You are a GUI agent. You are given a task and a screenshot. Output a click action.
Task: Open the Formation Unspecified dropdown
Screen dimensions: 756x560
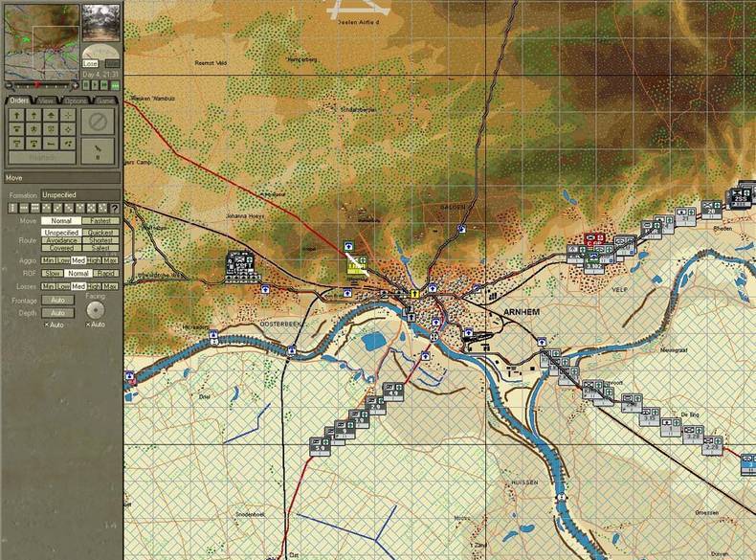coord(80,195)
